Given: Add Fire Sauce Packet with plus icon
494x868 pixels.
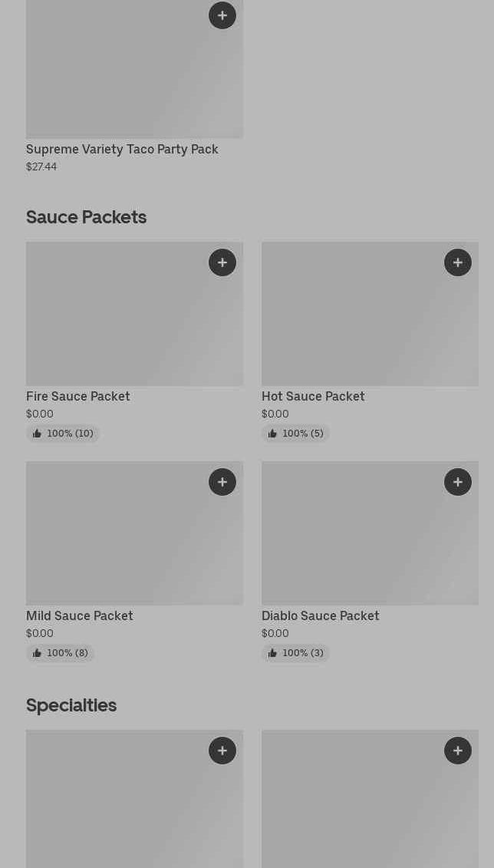Looking at the screenshot, I should point(222,262).
